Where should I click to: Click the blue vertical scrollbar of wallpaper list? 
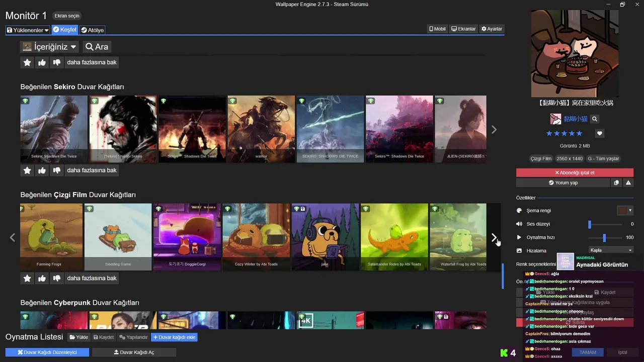503,276
